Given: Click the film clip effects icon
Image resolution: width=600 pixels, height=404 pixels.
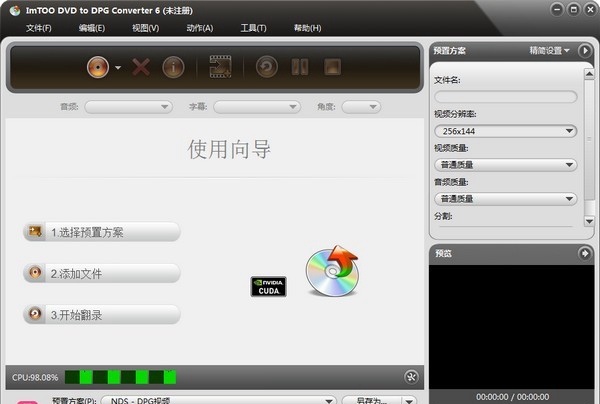Looking at the screenshot, I should (220, 67).
